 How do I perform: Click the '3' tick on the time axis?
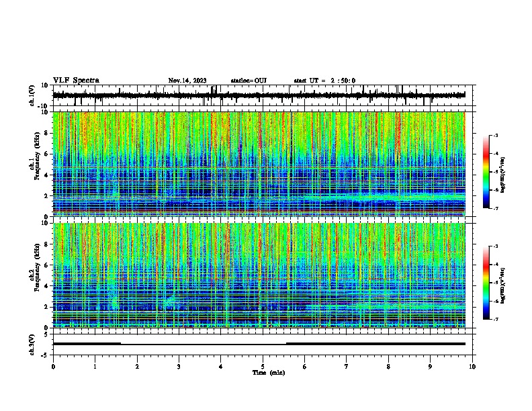(179, 367)
